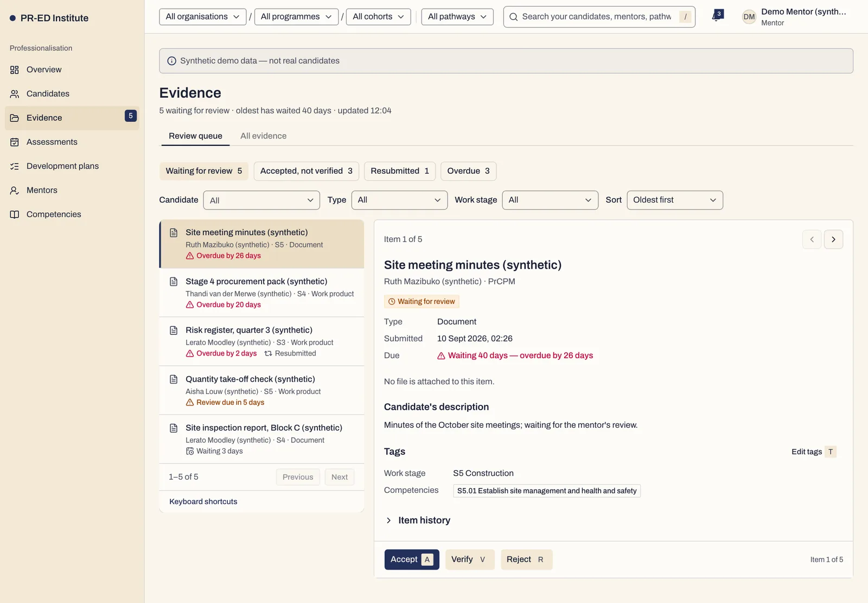Open the All programmes dropdown
Screen dimensions: 868x603
coord(296,17)
